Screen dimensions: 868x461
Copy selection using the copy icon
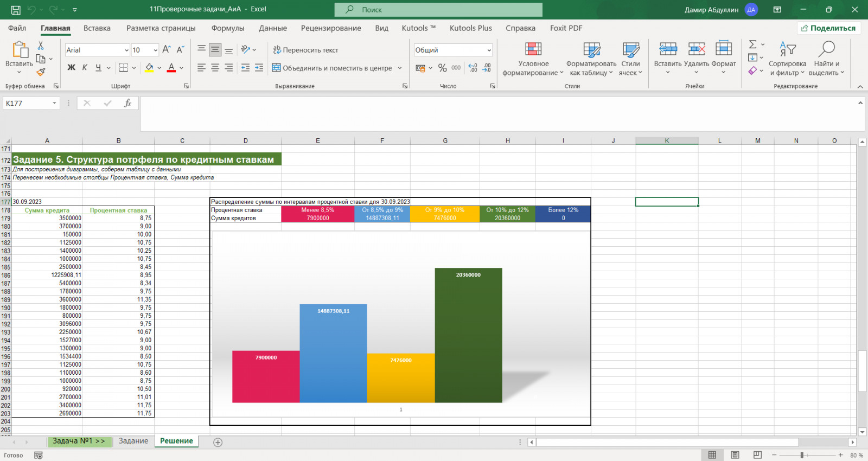(41, 59)
